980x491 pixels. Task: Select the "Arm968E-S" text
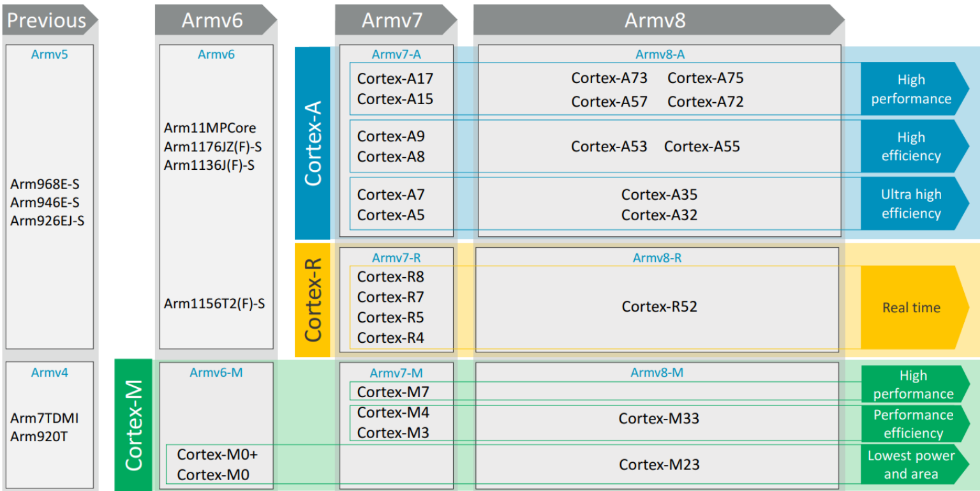pos(45,184)
